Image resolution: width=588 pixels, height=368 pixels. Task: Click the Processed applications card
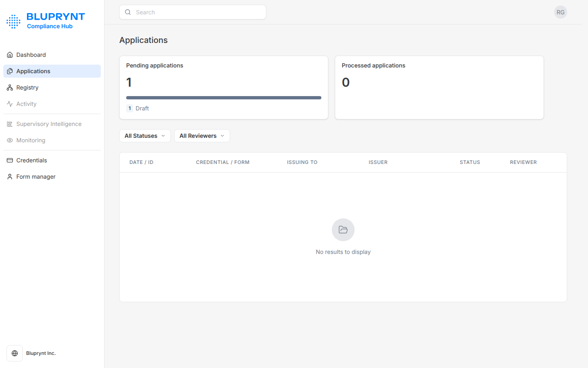click(x=439, y=88)
